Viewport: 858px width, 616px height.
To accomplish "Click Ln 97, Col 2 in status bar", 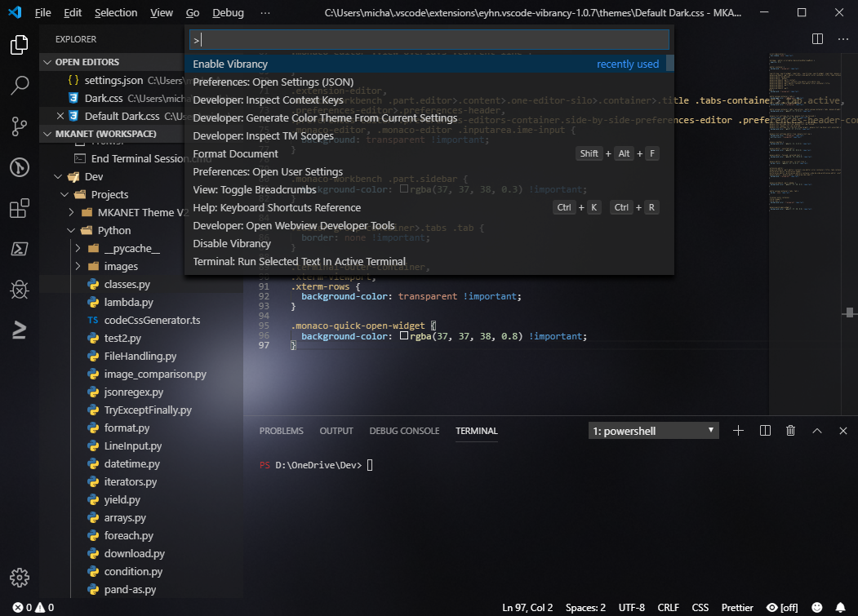I will (527, 607).
